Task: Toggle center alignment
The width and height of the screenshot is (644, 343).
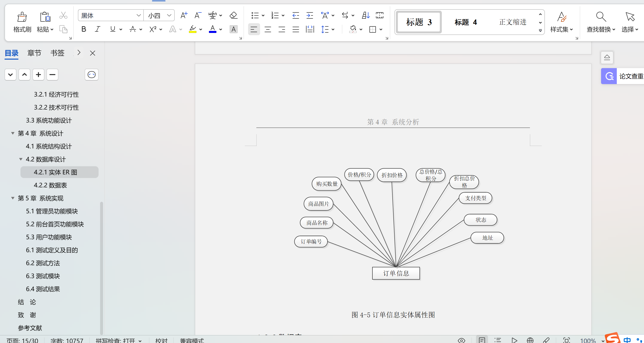Action: tap(268, 29)
